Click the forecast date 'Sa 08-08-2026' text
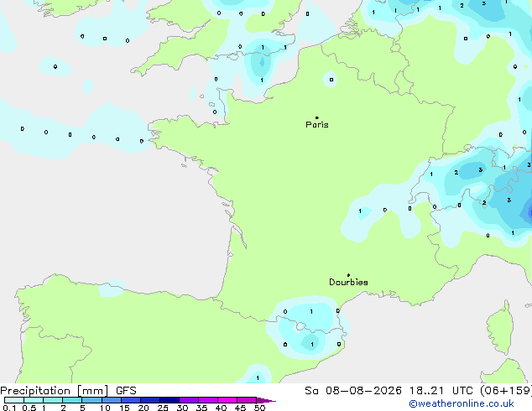The width and height of the screenshot is (532, 411). (353, 391)
